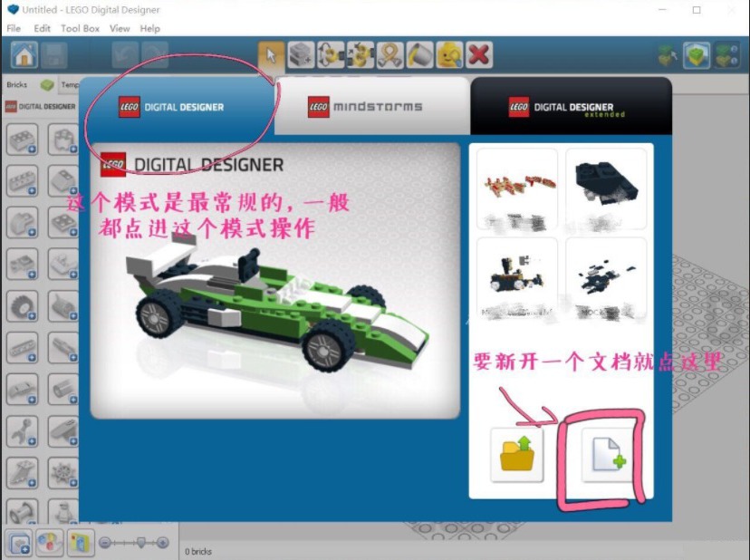
Task: Toggle the color filter for brick palette
Action: tap(49, 543)
